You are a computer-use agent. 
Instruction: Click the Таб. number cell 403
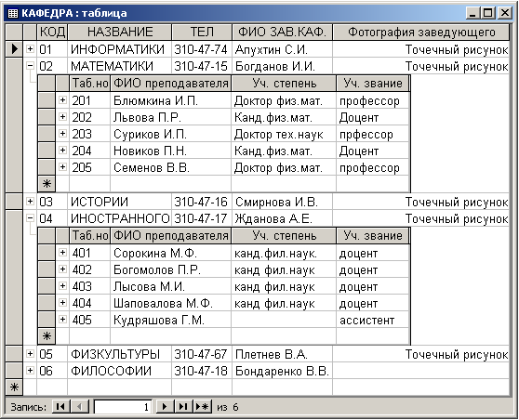click(x=89, y=286)
